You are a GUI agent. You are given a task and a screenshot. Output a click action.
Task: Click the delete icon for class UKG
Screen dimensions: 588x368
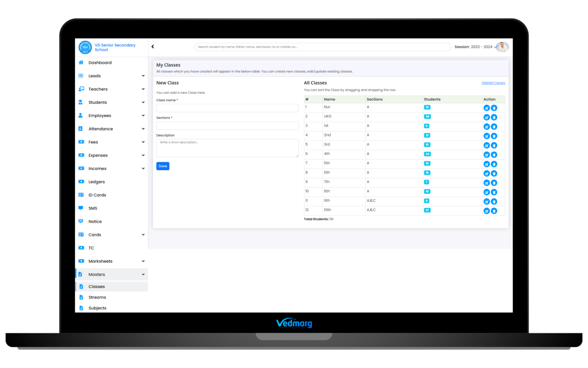pyautogui.click(x=494, y=117)
